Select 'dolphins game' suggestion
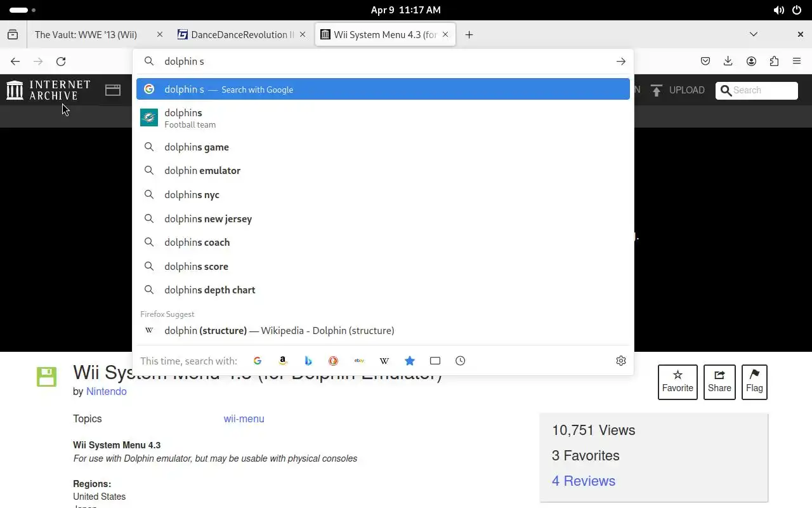The height and width of the screenshot is (508, 812). [383, 147]
